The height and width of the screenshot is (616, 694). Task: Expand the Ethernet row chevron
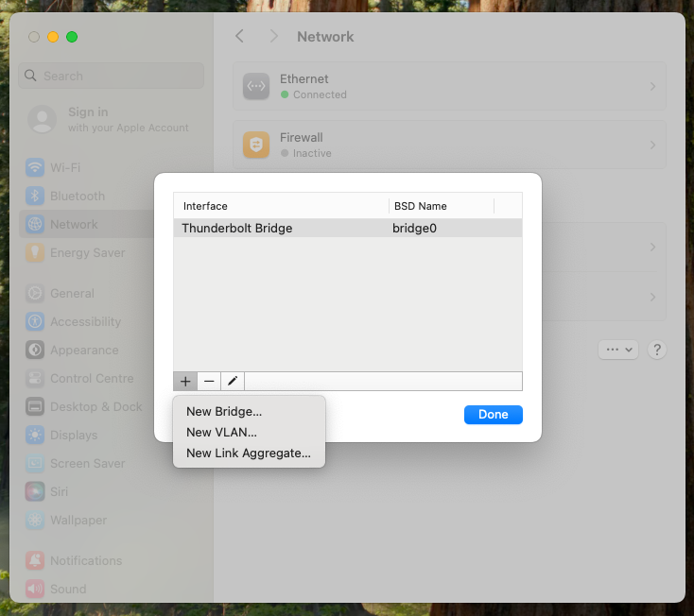click(651, 86)
